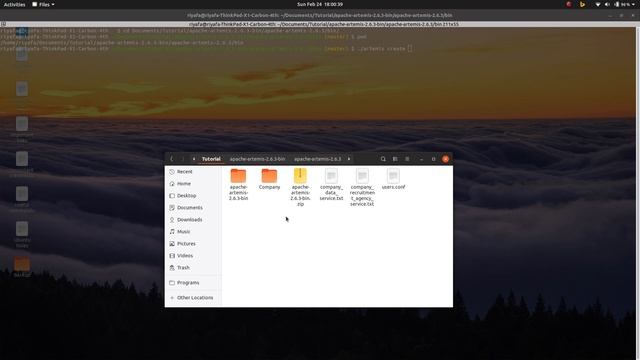
Task: Open the clock and calendar in top bar
Action: (320, 4)
